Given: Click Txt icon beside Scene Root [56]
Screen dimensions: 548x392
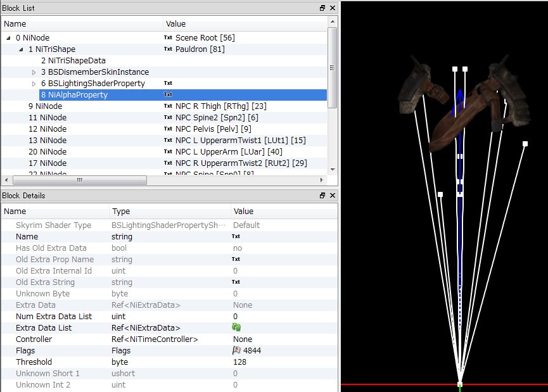Looking at the screenshot, I should click(x=168, y=37).
